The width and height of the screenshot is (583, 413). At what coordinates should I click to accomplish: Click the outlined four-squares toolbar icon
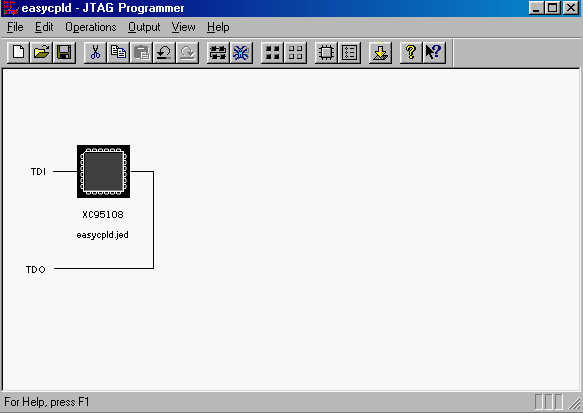[x=295, y=52]
